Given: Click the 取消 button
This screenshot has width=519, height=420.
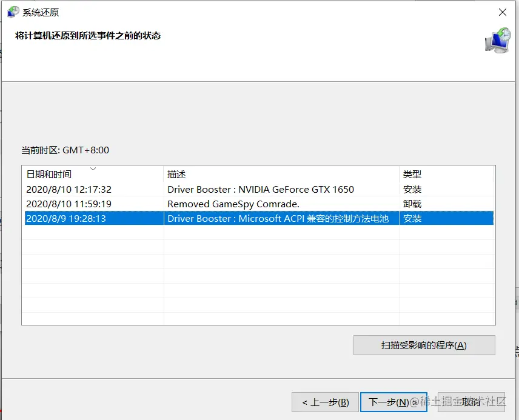Looking at the screenshot, I should [472, 402].
